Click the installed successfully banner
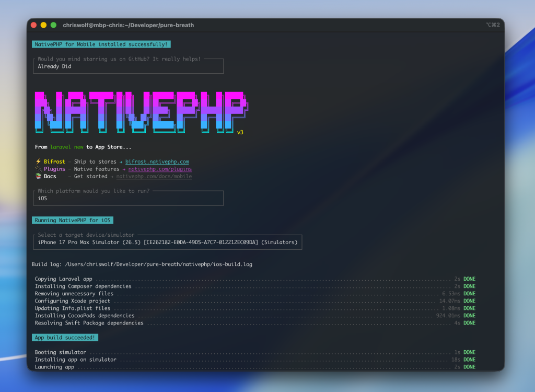535x392 pixels. tap(101, 44)
